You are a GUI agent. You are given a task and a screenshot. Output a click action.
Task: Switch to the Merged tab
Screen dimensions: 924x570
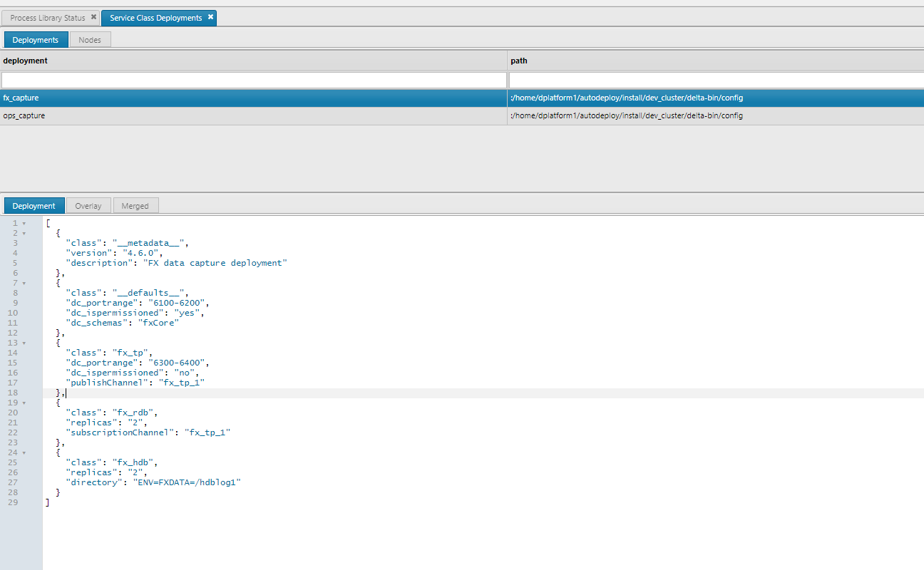click(135, 206)
